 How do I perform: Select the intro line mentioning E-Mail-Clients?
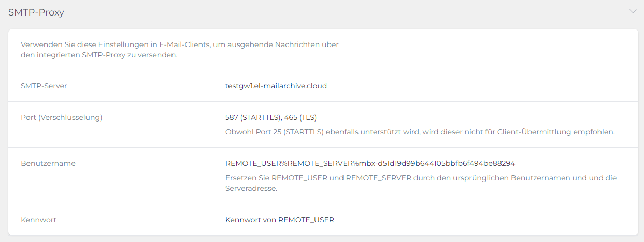pyautogui.click(x=179, y=44)
